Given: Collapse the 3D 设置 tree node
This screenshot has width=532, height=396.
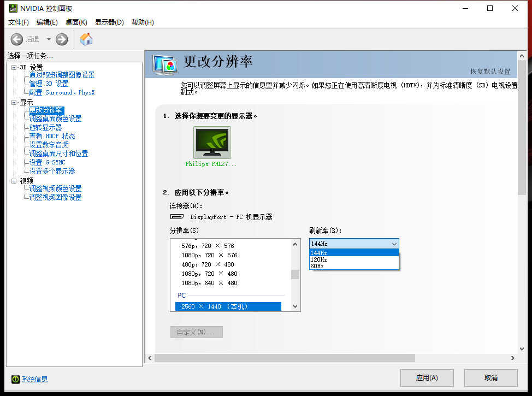Looking at the screenshot, I should pos(14,67).
